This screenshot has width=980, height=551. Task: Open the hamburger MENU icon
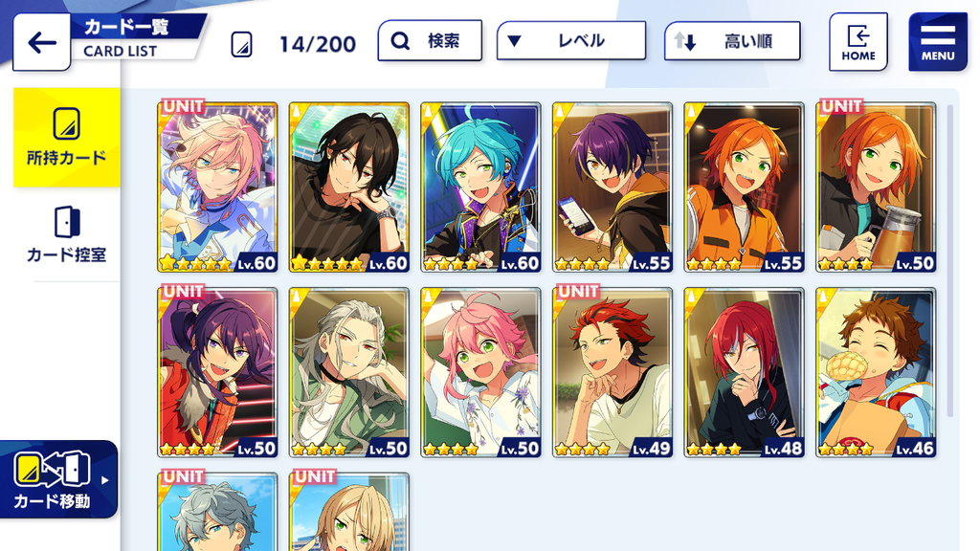pyautogui.click(x=938, y=42)
